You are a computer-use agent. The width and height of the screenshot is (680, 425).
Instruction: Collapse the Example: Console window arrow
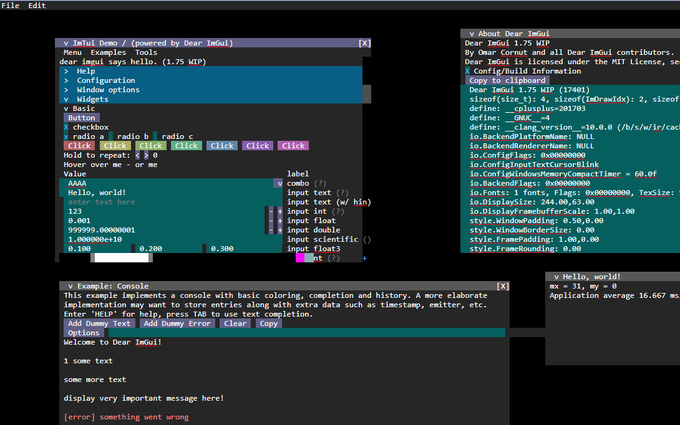(70, 286)
